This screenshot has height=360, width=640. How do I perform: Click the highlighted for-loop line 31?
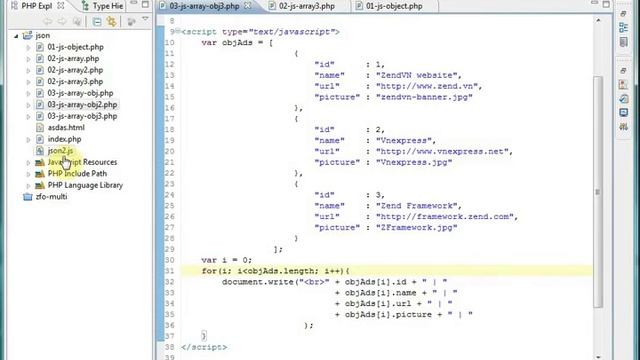click(386, 271)
